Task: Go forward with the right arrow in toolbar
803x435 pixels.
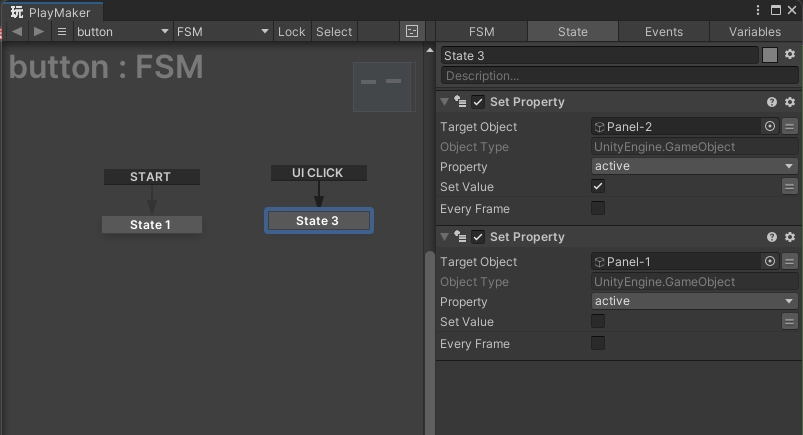Action: click(38, 32)
